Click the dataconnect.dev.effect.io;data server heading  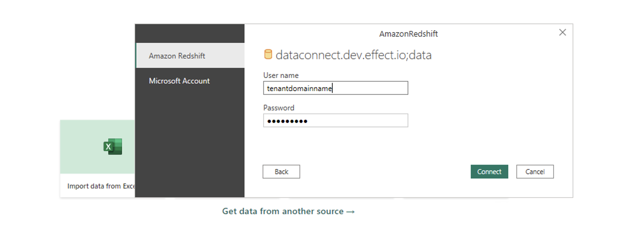[x=354, y=55]
